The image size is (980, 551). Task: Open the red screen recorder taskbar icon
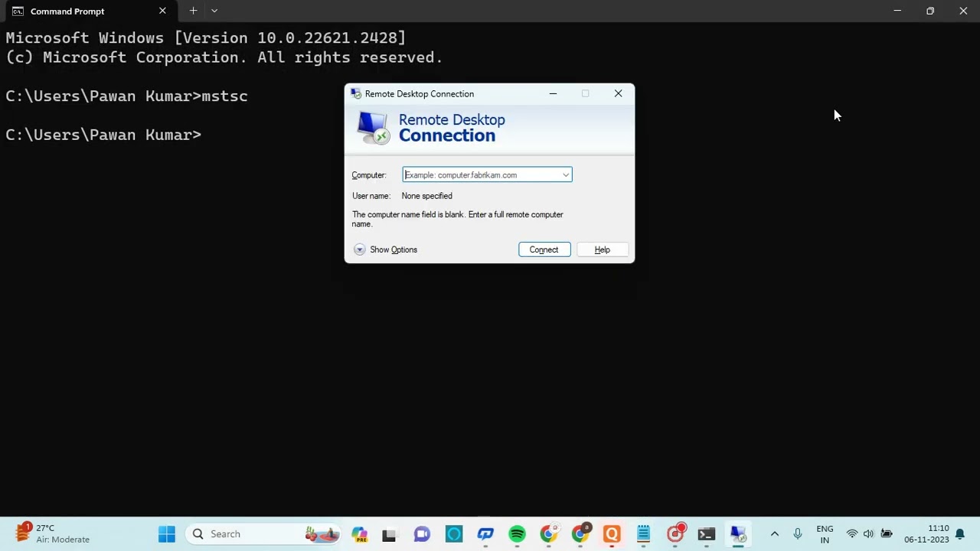(675, 533)
